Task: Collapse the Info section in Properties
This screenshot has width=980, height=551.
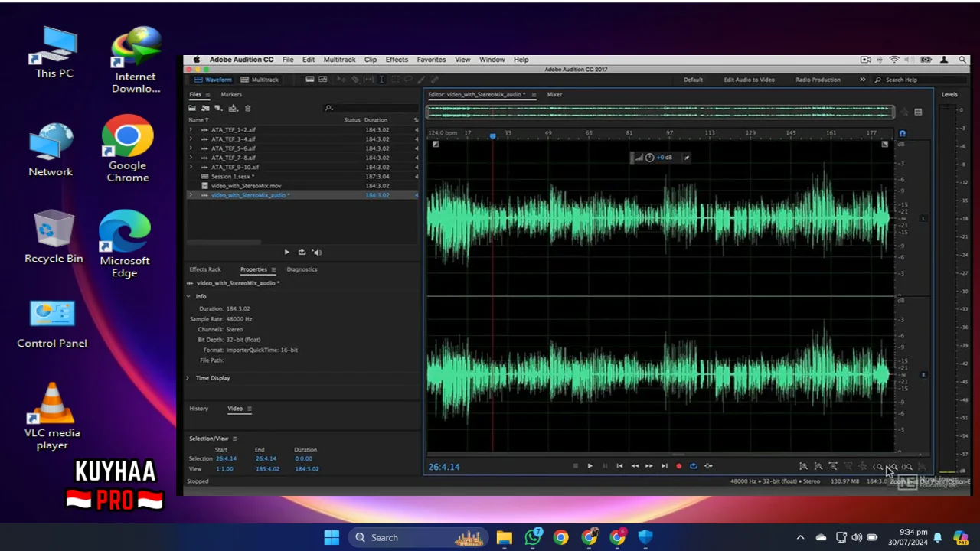Action: click(189, 296)
